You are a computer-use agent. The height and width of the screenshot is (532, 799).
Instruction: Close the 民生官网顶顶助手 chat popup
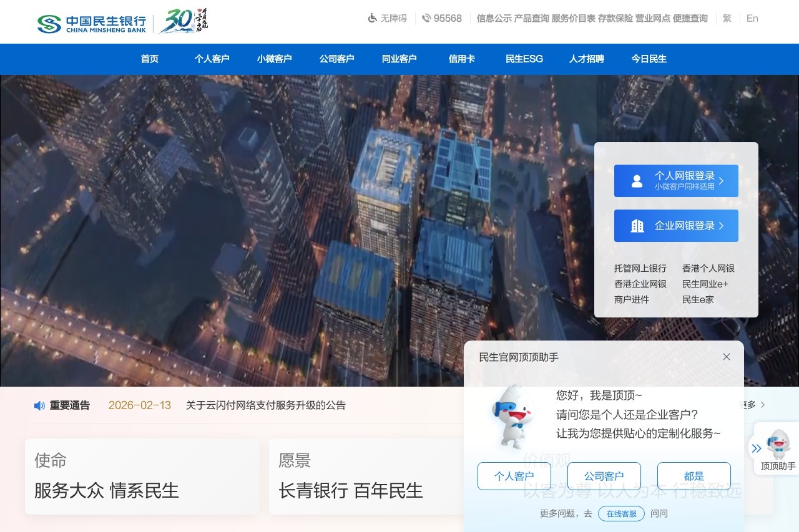(727, 357)
